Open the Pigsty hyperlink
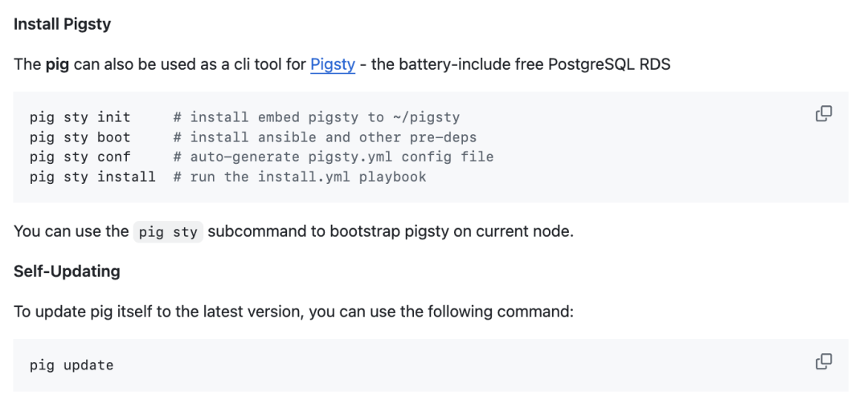 coord(333,64)
